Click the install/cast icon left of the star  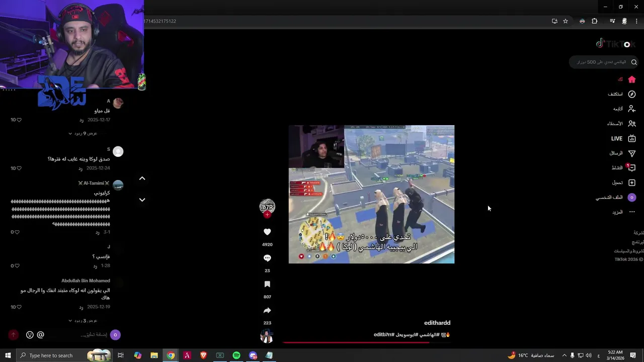[554, 21]
